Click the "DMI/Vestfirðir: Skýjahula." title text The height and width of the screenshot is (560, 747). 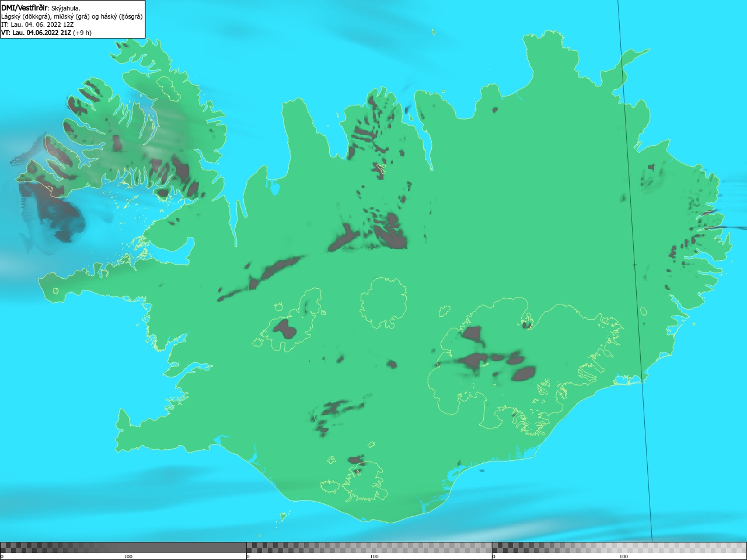tap(41, 8)
